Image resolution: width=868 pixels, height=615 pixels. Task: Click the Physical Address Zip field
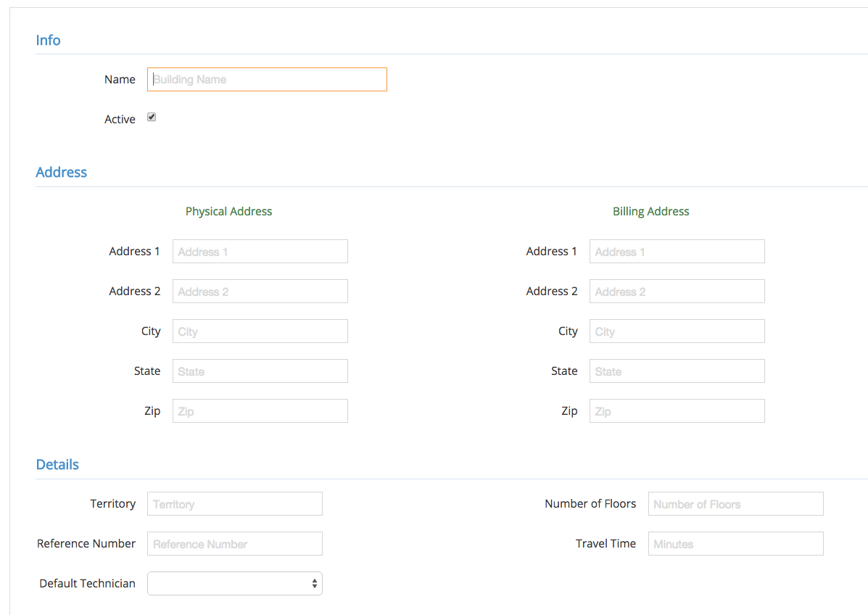click(260, 410)
